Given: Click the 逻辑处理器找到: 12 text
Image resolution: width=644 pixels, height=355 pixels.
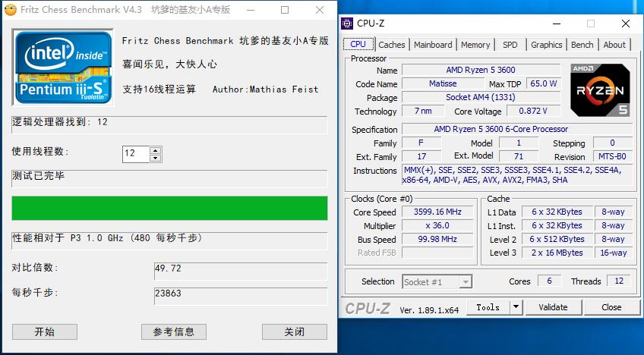Looking at the screenshot, I should click(x=60, y=122).
